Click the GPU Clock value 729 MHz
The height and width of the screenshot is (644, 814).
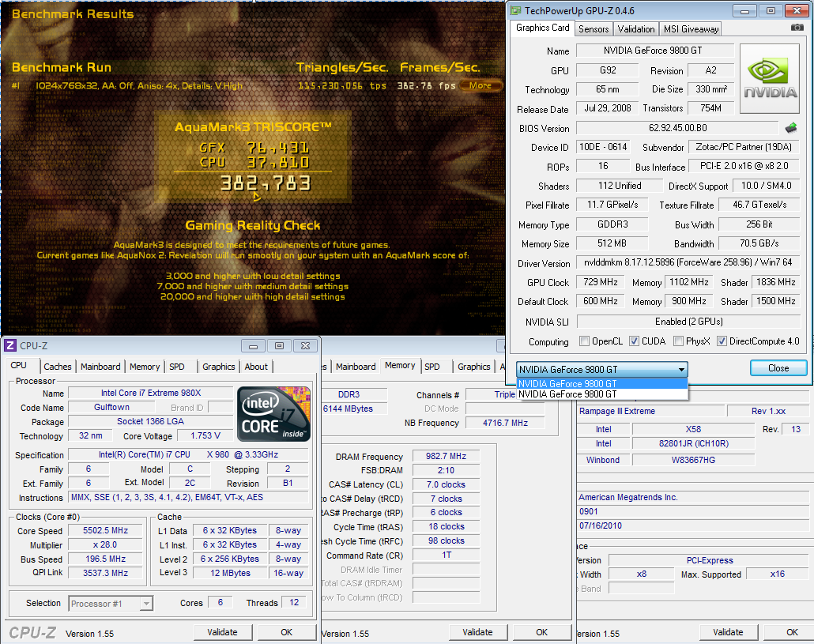coord(601,282)
